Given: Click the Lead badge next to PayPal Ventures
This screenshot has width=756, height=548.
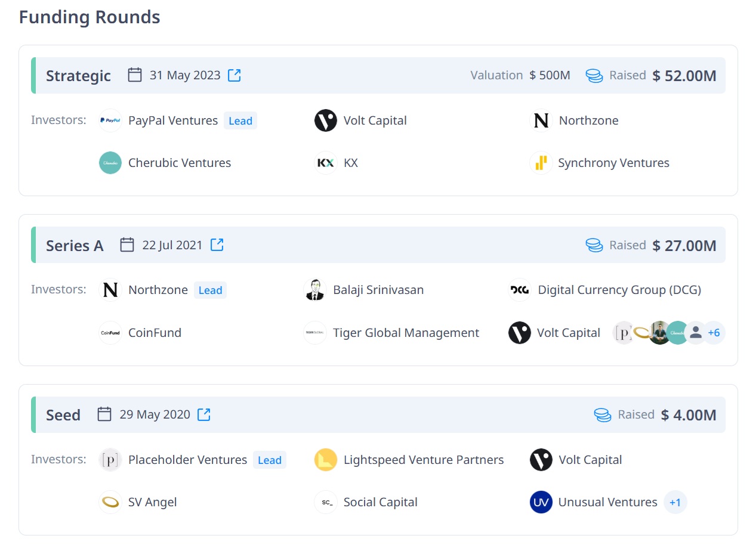Looking at the screenshot, I should (240, 121).
